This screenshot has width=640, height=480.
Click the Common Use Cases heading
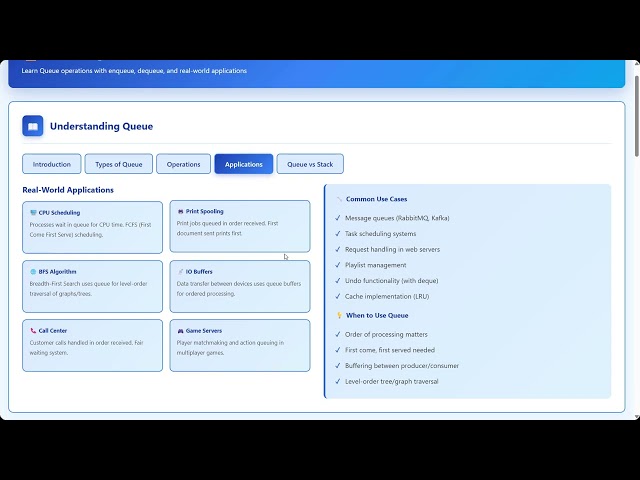click(x=376, y=199)
